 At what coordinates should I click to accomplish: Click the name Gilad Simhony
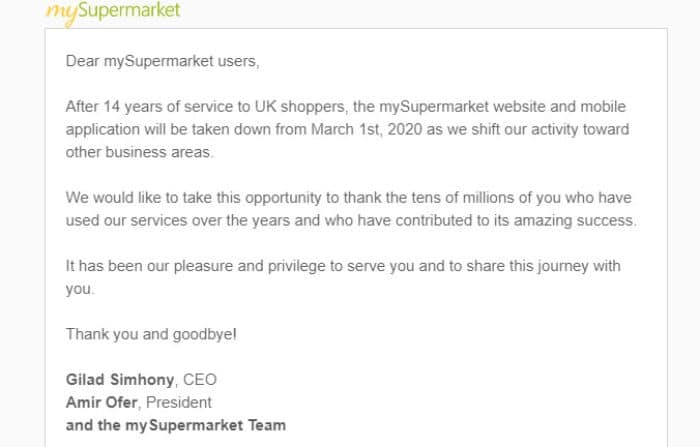tap(120, 380)
